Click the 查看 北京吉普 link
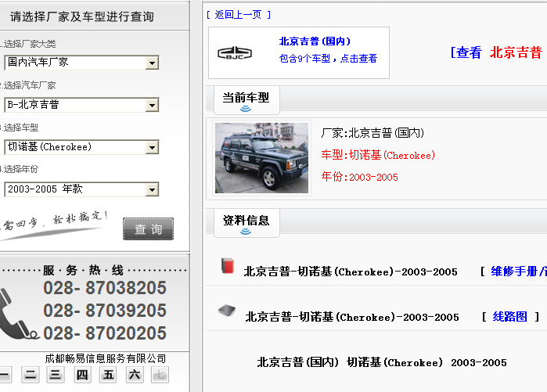 coord(497,52)
